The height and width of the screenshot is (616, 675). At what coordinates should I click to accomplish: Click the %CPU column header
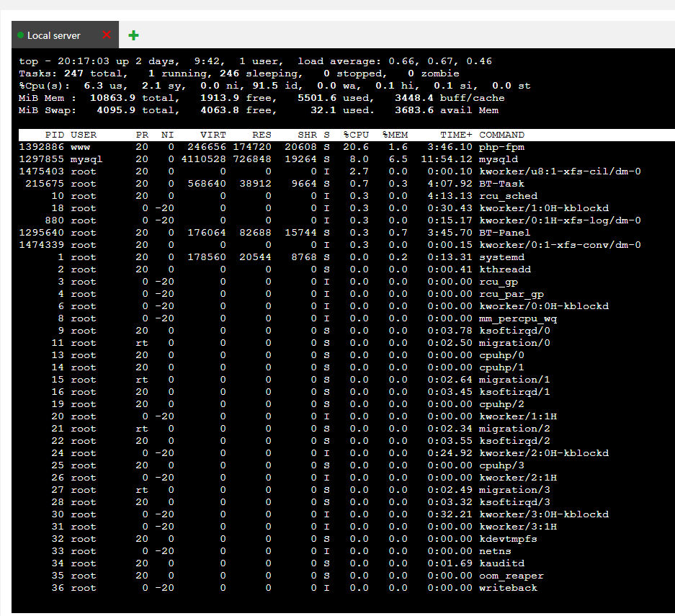pyautogui.click(x=356, y=135)
